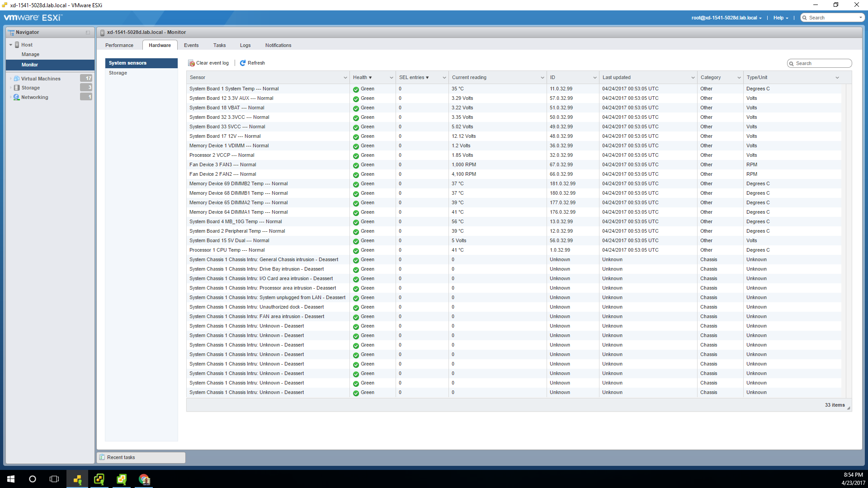Expand the Storage tree node
868x488 pixels.
click(x=11, y=88)
